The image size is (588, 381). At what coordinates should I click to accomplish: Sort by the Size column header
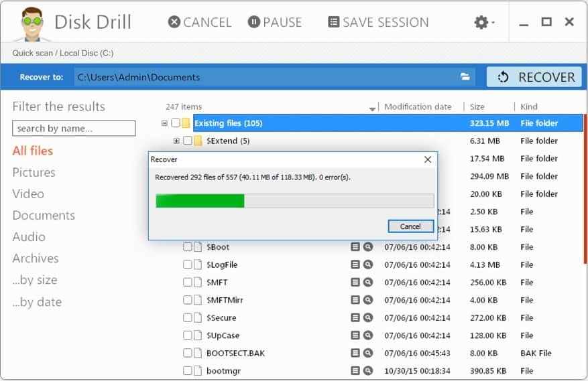[x=477, y=106]
